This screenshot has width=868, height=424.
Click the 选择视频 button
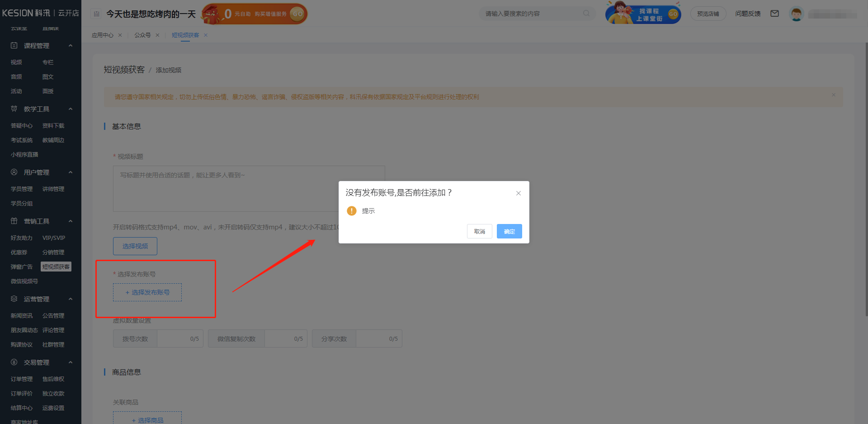point(135,246)
